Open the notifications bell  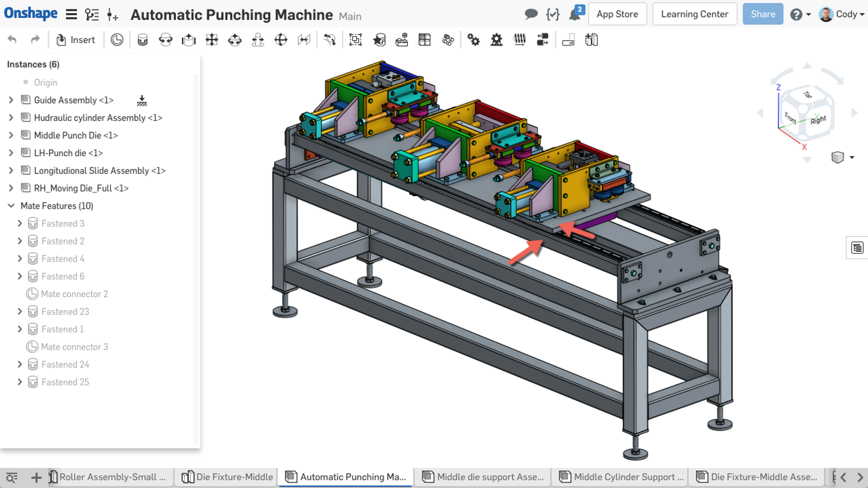(x=575, y=14)
